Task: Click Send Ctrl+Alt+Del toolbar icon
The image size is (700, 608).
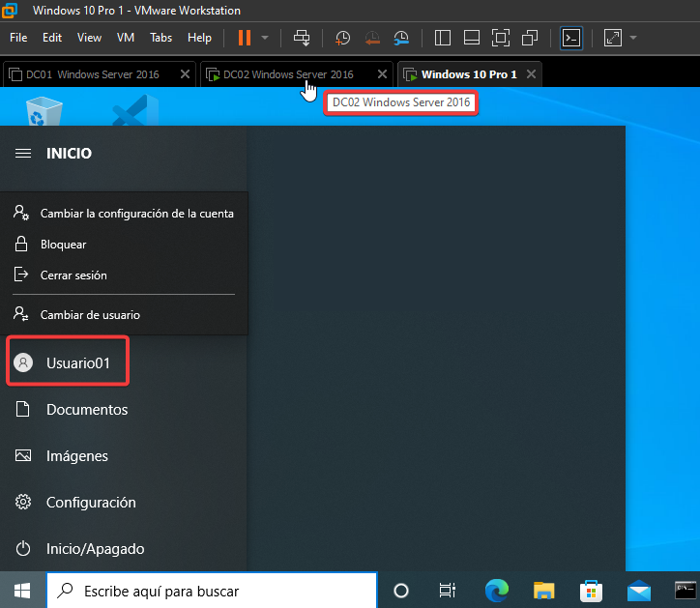Action: tap(302, 38)
